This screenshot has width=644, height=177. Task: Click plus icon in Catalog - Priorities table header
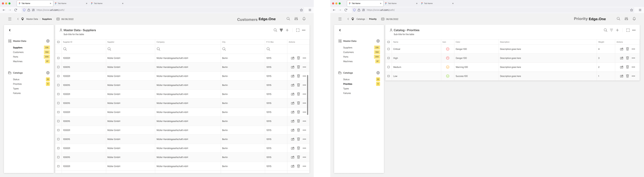pyautogui.click(x=617, y=30)
